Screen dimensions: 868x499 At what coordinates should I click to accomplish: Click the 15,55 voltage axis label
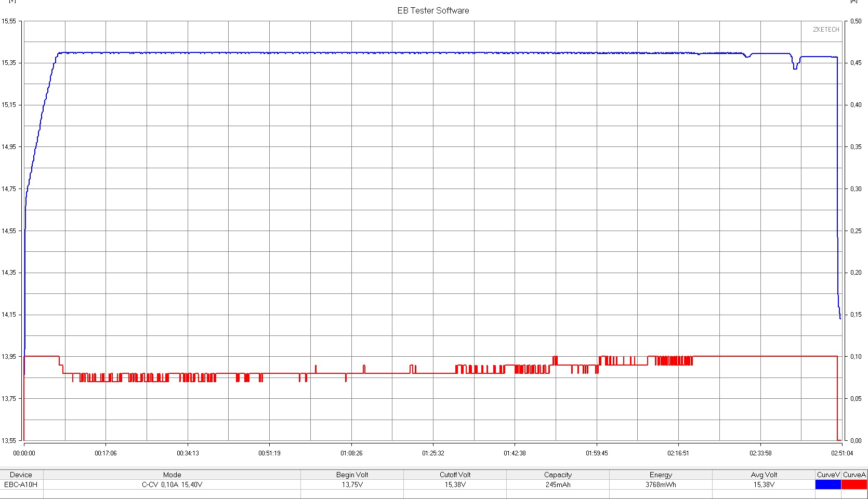(9, 21)
